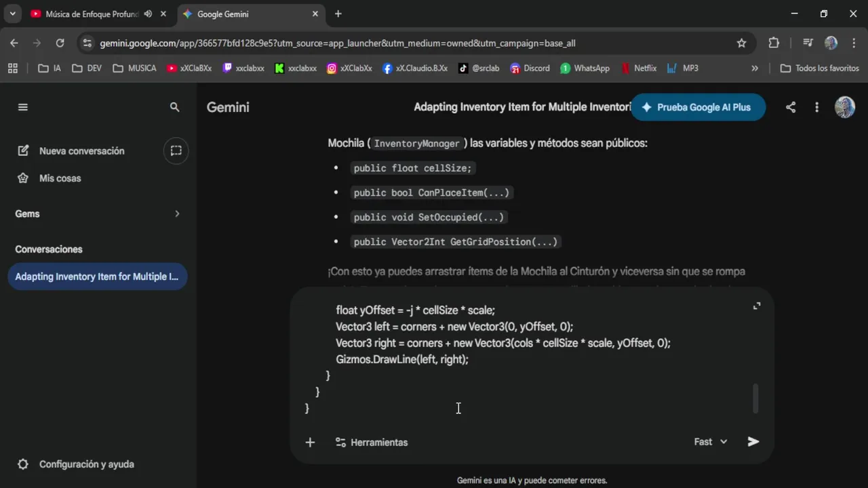Open the Mis cosas section

coord(60,178)
